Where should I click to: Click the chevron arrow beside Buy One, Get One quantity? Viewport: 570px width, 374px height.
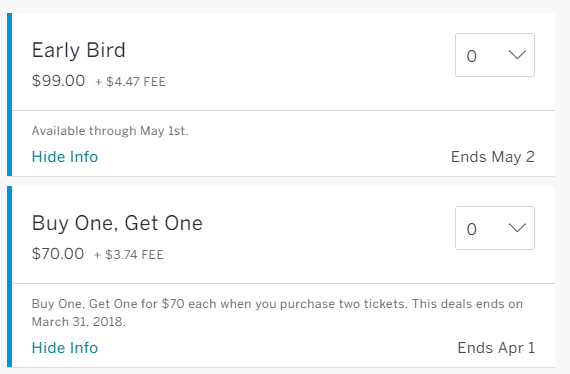point(517,228)
